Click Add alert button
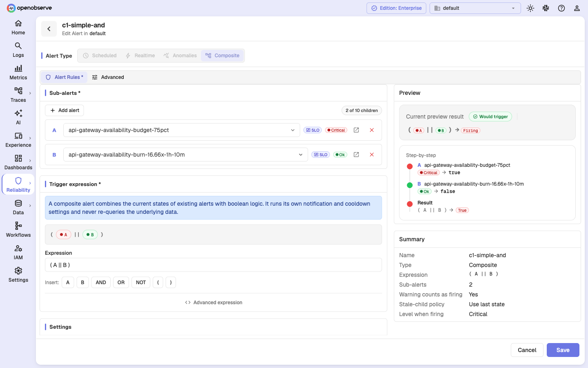Image resolution: width=588 pixels, height=368 pixels. [65, 110]
